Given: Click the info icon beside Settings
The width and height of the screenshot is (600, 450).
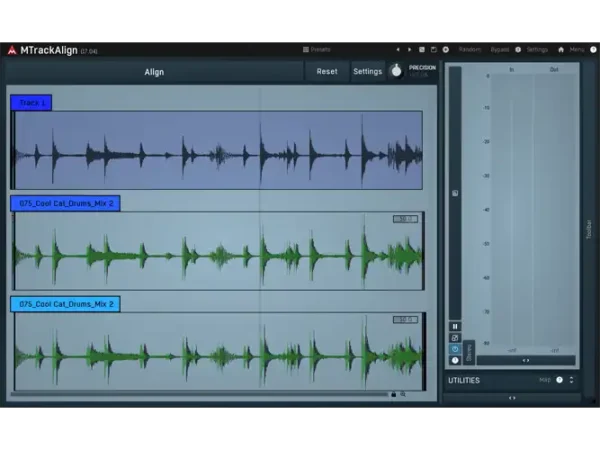Looking at the screenshot, I should (x=518, y=49).
